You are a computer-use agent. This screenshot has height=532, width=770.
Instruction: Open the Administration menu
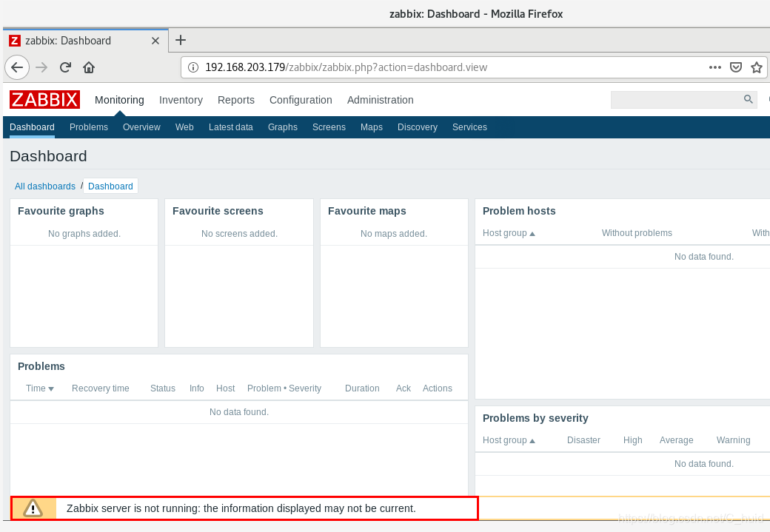[x=380, y=100]
